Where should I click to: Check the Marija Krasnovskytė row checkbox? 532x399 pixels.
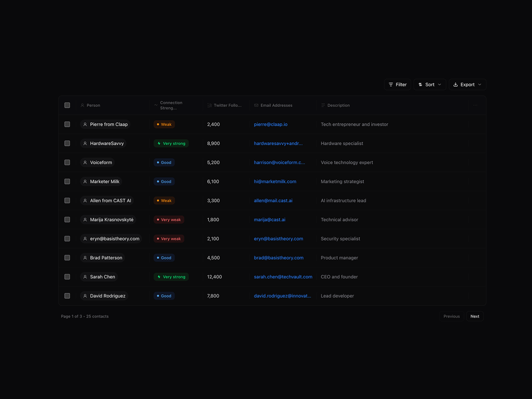tap(67, 220)
